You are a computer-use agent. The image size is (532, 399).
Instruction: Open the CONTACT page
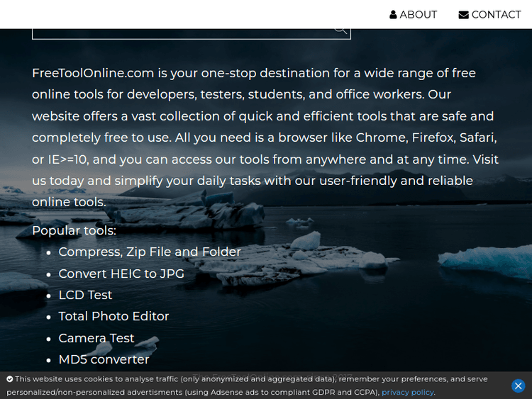489,15
